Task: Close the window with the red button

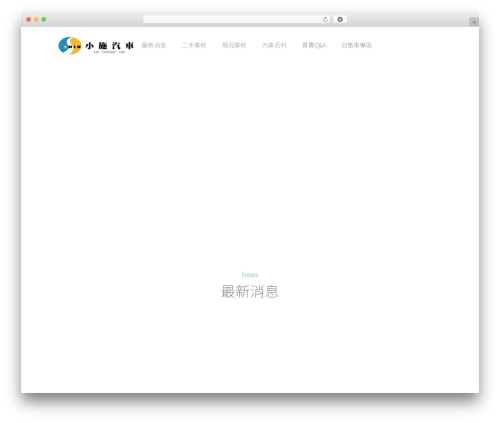Action: coord(29,19)
